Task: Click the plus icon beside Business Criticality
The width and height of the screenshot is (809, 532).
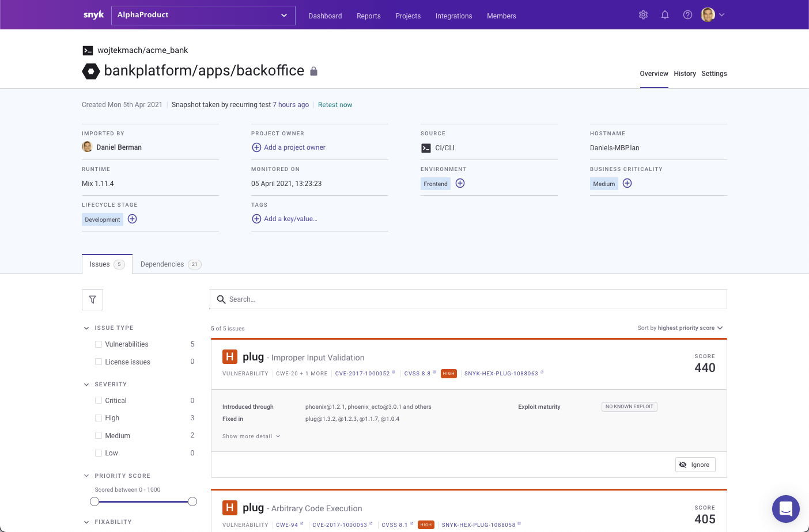Action: [627, 183]
